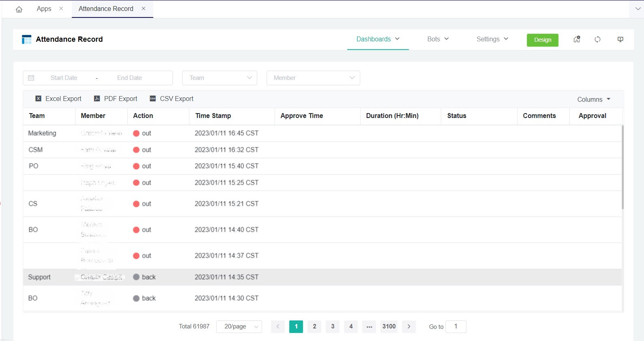Expand the tab list chevron at top right

pyautogui.click(x=638, y=9)
